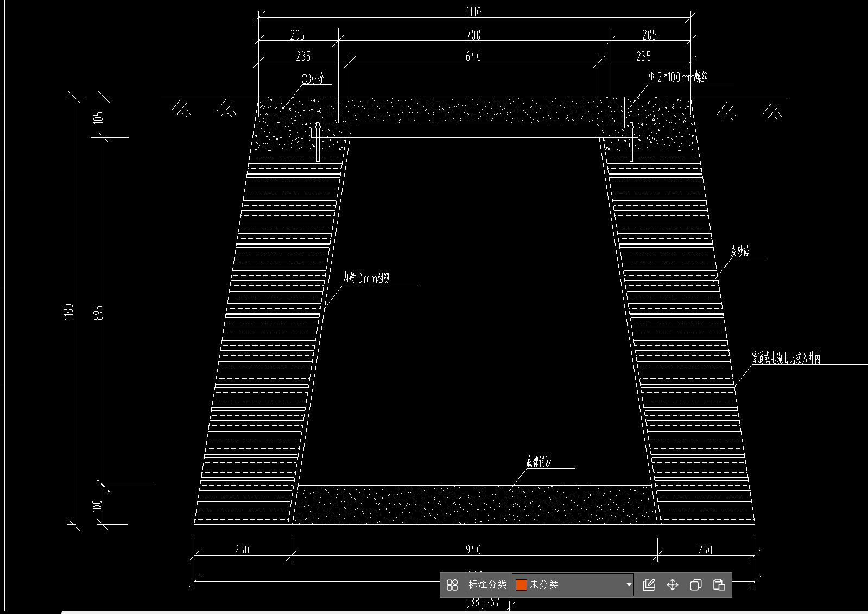Select the 940 bottom dimension text
This screenshot has width=868, height=614.
[473, 549]
